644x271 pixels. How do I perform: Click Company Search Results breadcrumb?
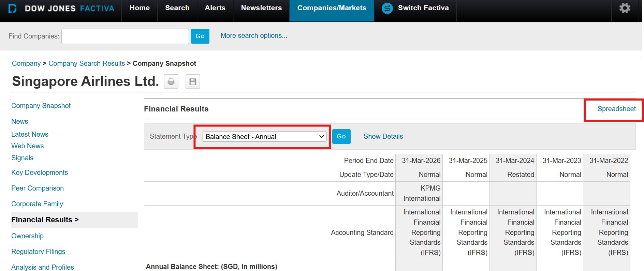pyautogui.click(x=87, y=63)
